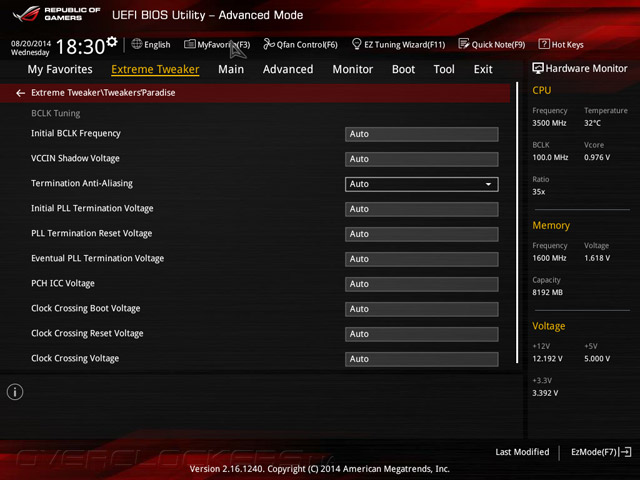The width and height of the screenshot is (640, 480).
Task: Click the 8192 MB capacity value
Action: [x=547, y=292]
